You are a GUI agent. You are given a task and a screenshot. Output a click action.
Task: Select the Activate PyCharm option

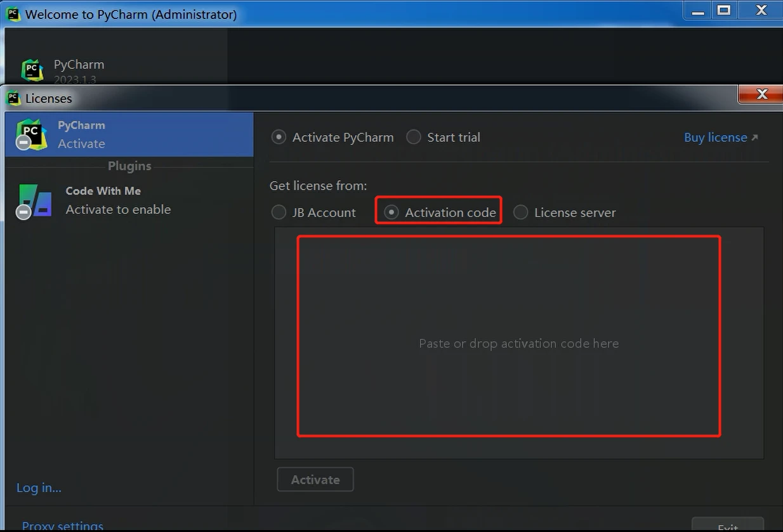click(279, 136)
